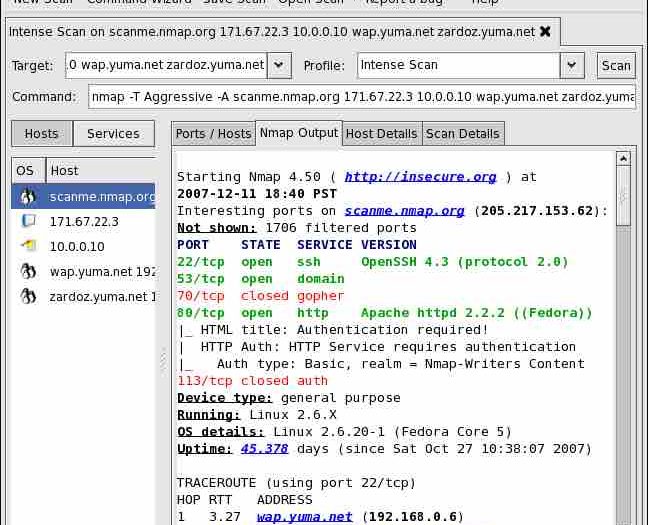
Task: Click the 2007-12-11 18:40 PST timestamp
Action: coord(257,194)
